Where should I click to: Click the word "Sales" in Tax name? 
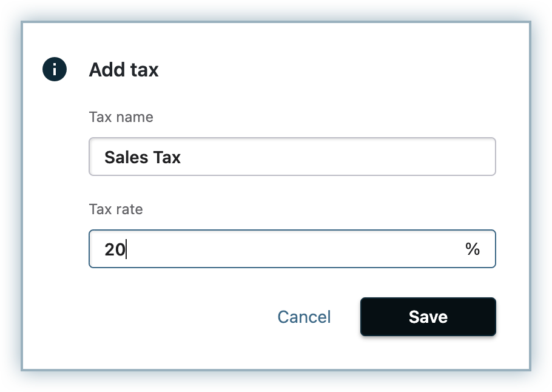pos(126,157)
